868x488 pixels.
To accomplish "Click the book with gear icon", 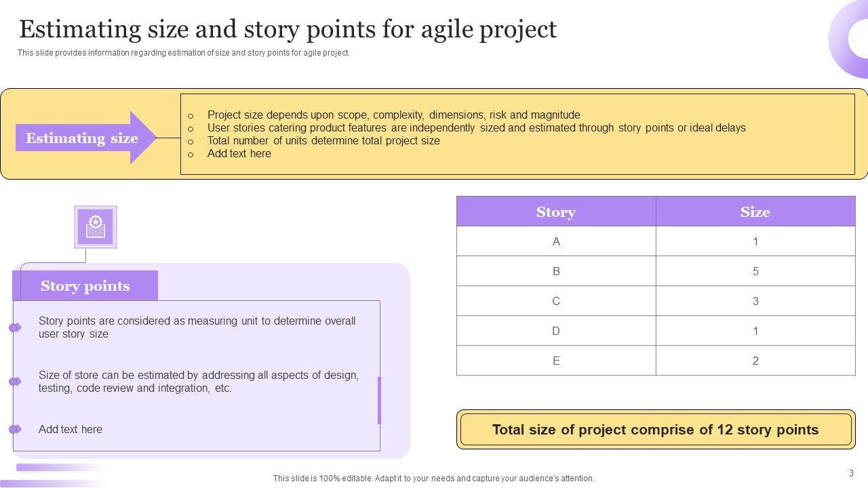I will pyautogui.click(x=96, y=227).
